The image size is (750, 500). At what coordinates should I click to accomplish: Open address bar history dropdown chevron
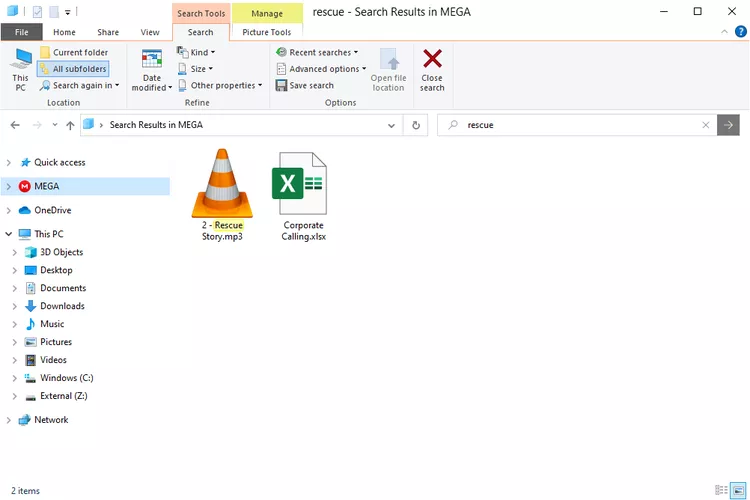coord(391,125)
